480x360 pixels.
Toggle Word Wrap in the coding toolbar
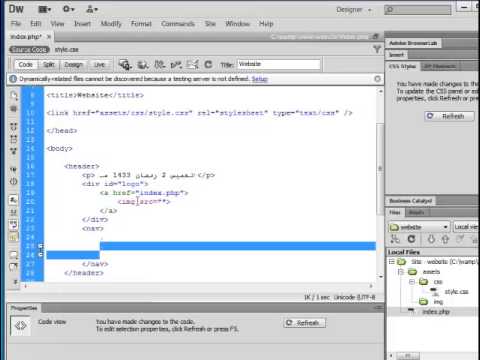click(x=13, y=224)
